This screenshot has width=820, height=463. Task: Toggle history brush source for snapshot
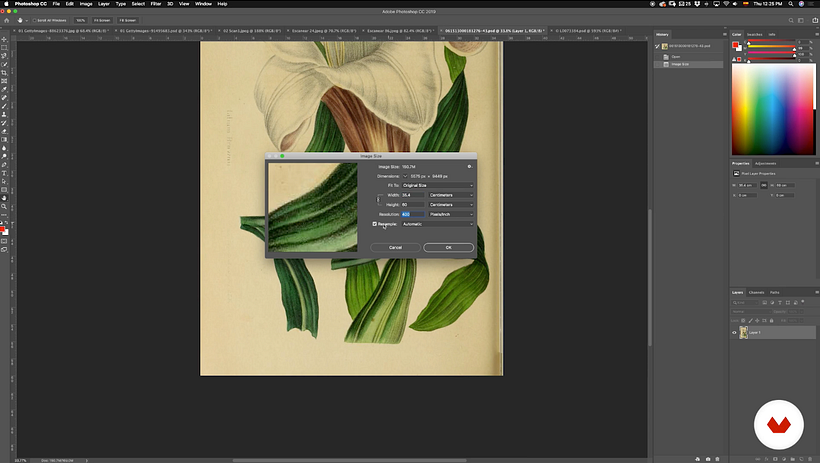click(657, 46)
